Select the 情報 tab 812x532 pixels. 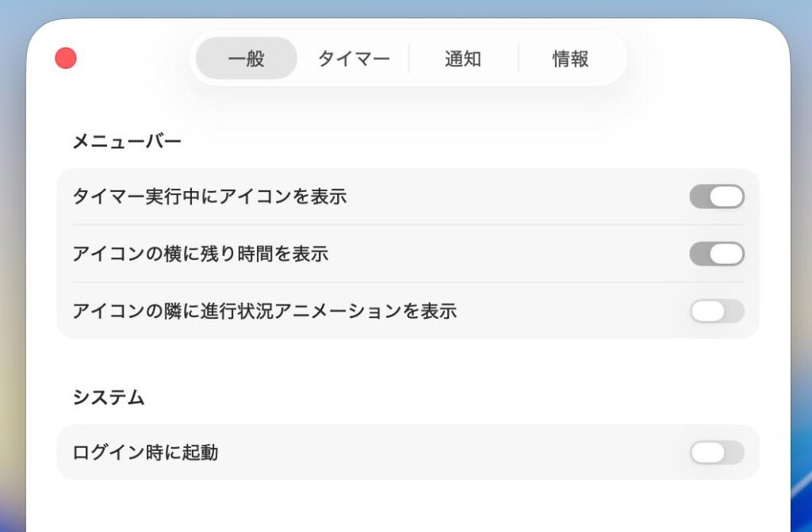coord(570,59)
